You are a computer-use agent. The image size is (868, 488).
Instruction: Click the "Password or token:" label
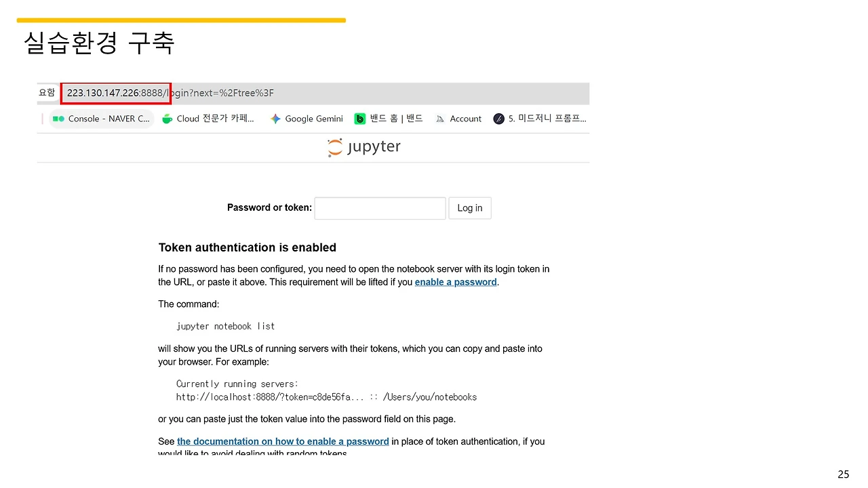point(269,208)
